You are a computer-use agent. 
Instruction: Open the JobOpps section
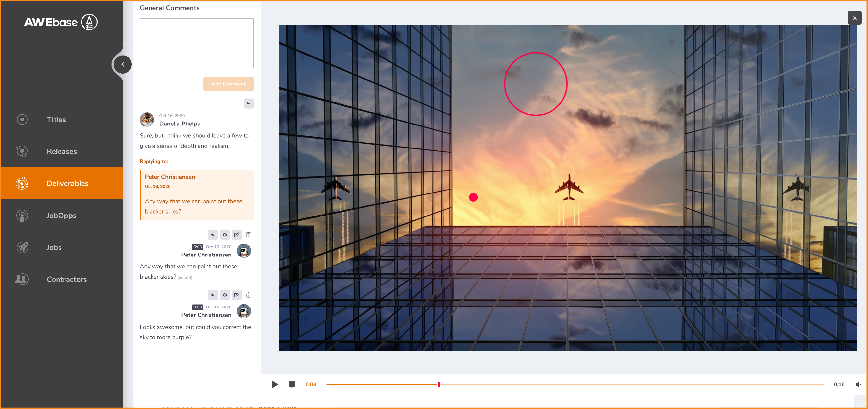click(61, 216)
